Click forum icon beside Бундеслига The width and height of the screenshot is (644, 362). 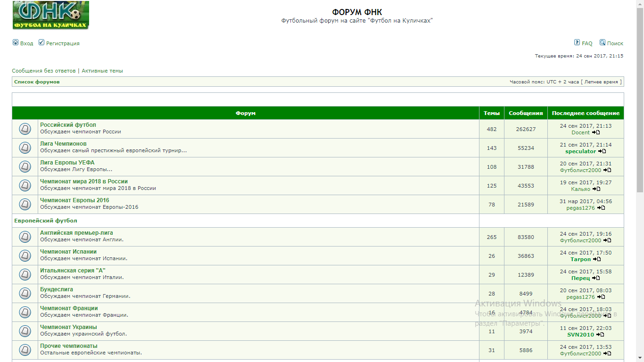pos(25,293)
